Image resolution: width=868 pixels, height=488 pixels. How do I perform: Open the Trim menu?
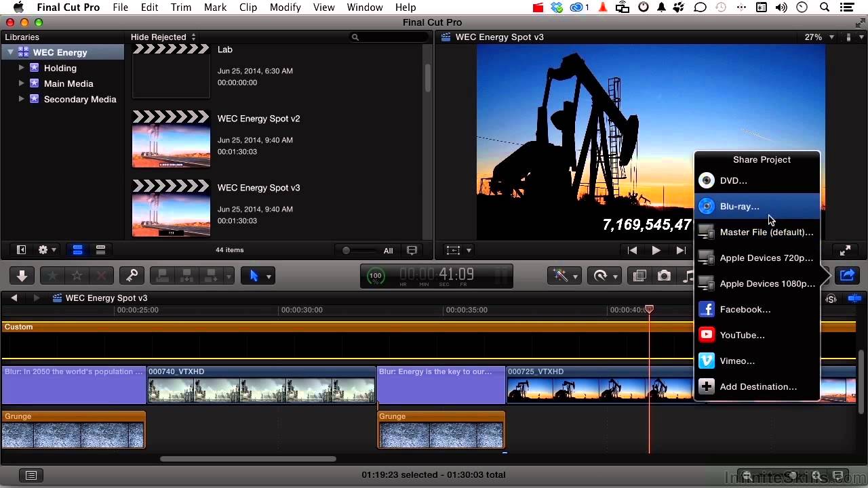[x=181, y=7]
